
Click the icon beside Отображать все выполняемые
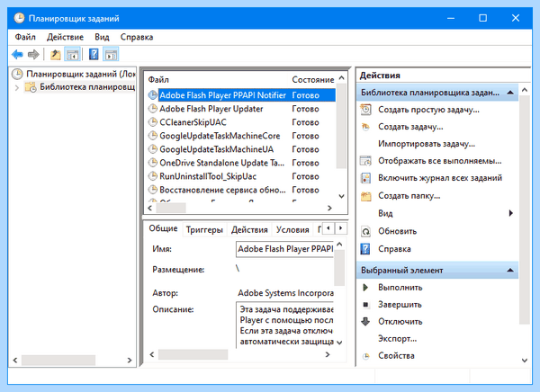tap(365, 161)
